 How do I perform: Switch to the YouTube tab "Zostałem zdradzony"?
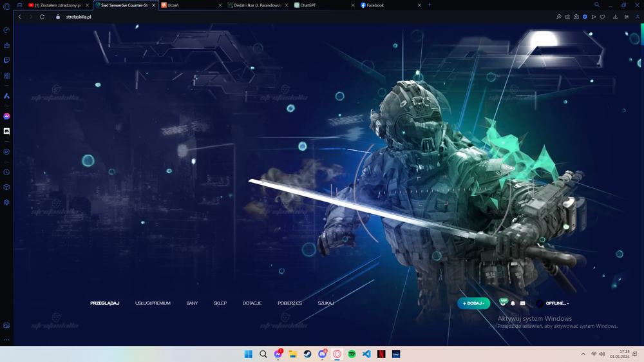click(59, 5)
